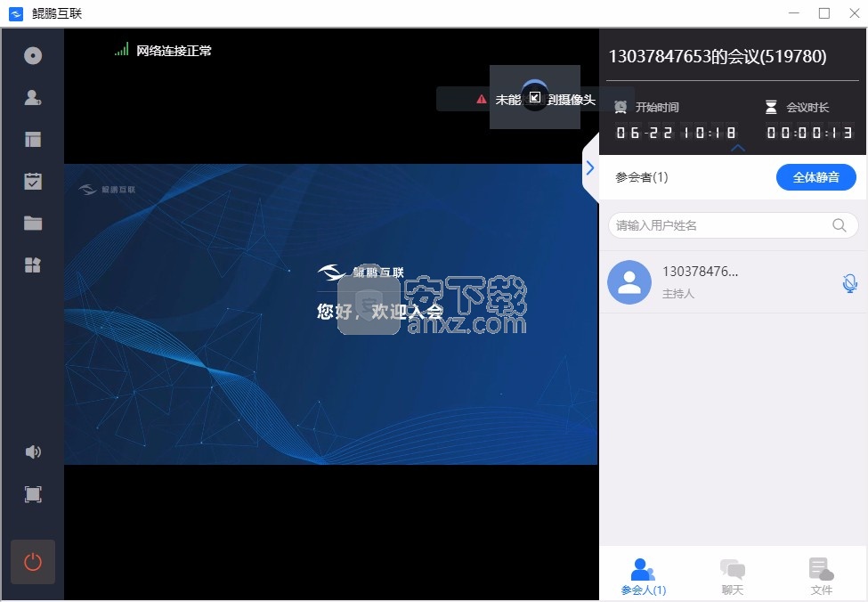Click the start time 06-22 10:18 display
This screenshot has width=868, height=602.
(676, 133)
